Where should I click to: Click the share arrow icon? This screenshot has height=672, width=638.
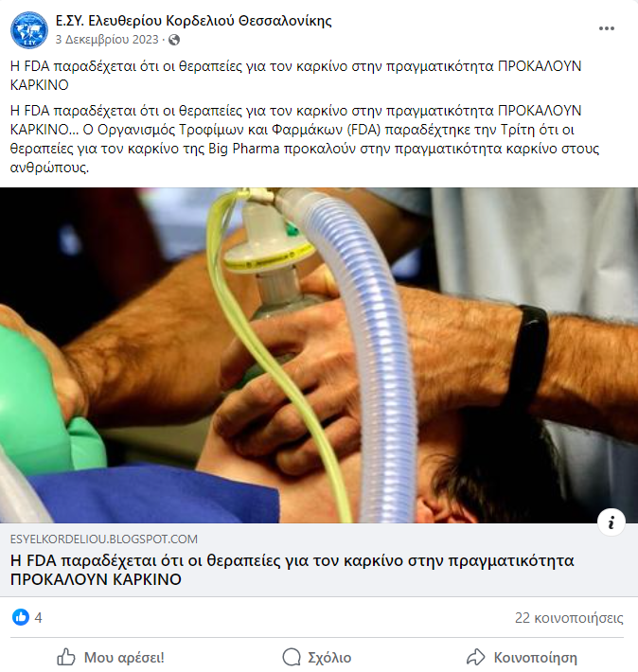(x=476, y=657)
